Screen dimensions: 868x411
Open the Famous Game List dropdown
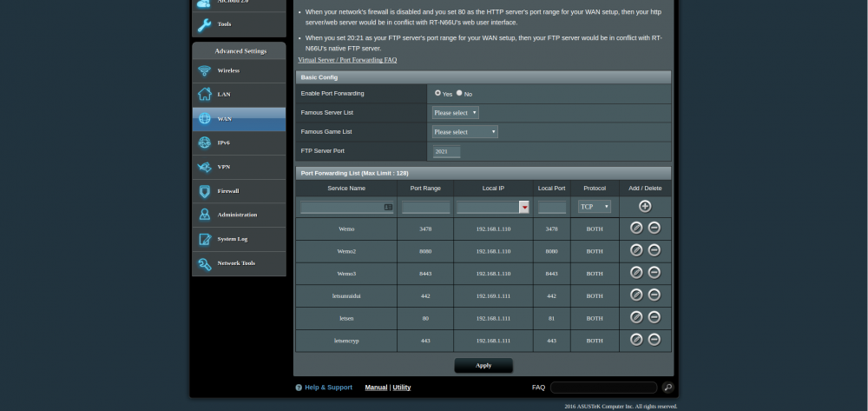point(465,132)
